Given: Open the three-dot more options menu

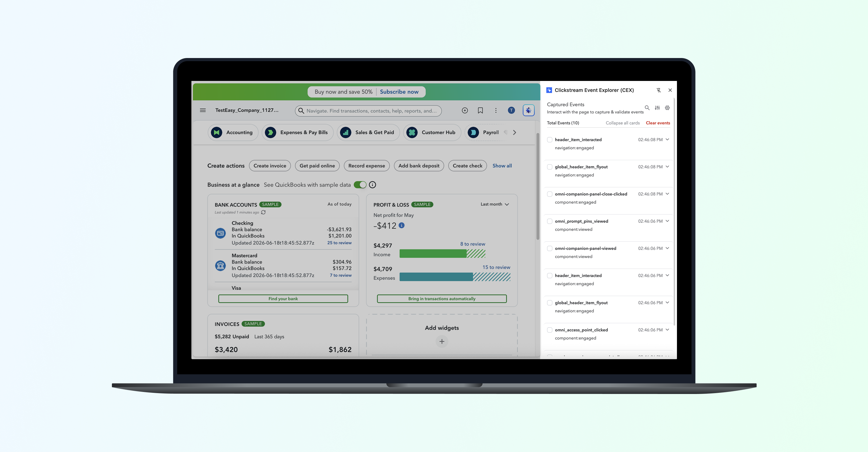Looking at the screenshot, I should (496, 110).
